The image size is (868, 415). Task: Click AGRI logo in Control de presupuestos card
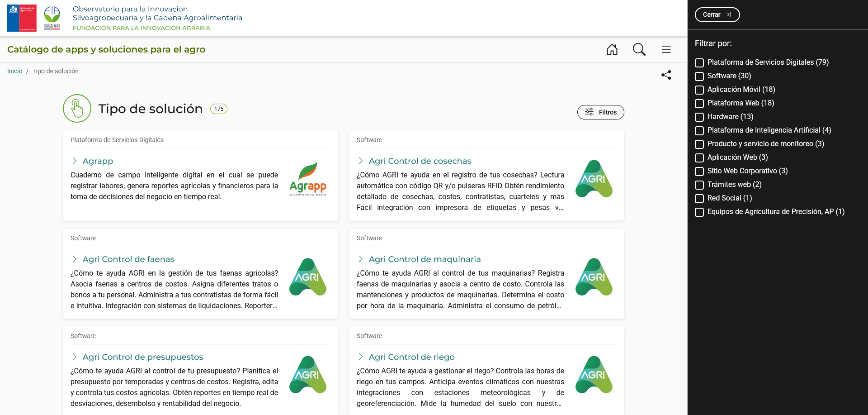coord(308,375)
